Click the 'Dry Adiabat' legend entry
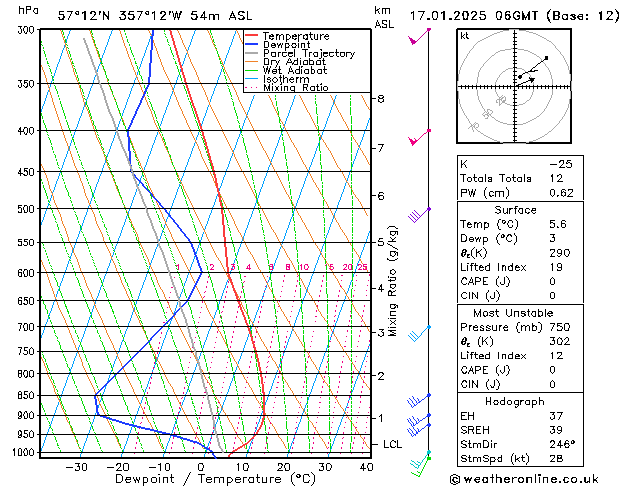The width and height of the screenshot is (629, 486). click(286, 62)
